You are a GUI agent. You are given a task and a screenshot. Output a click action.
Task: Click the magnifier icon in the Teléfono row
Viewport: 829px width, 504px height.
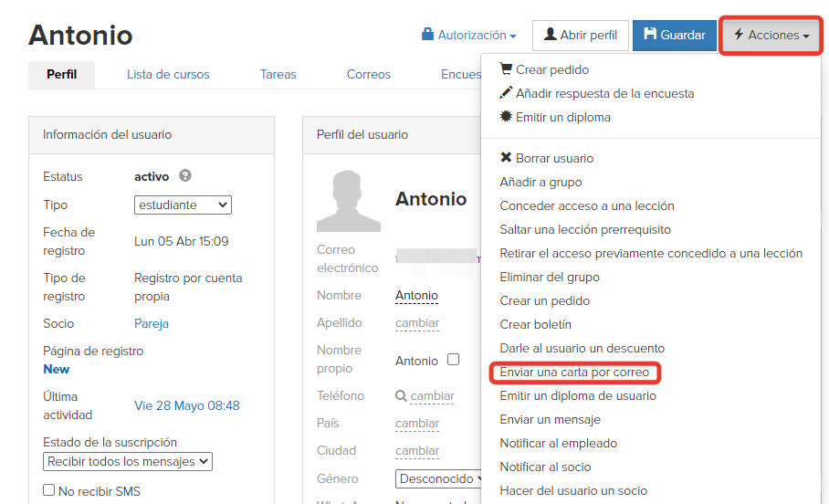point(402,395)
